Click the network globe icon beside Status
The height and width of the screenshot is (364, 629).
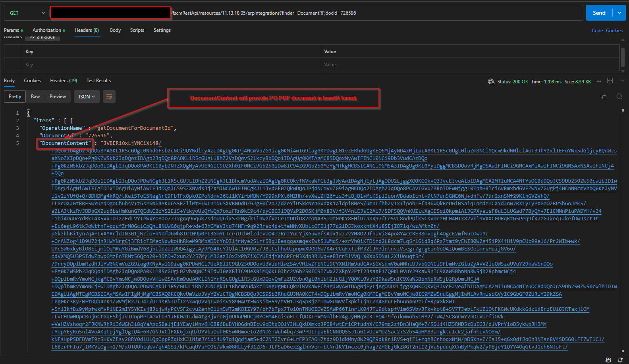(491, 81)
